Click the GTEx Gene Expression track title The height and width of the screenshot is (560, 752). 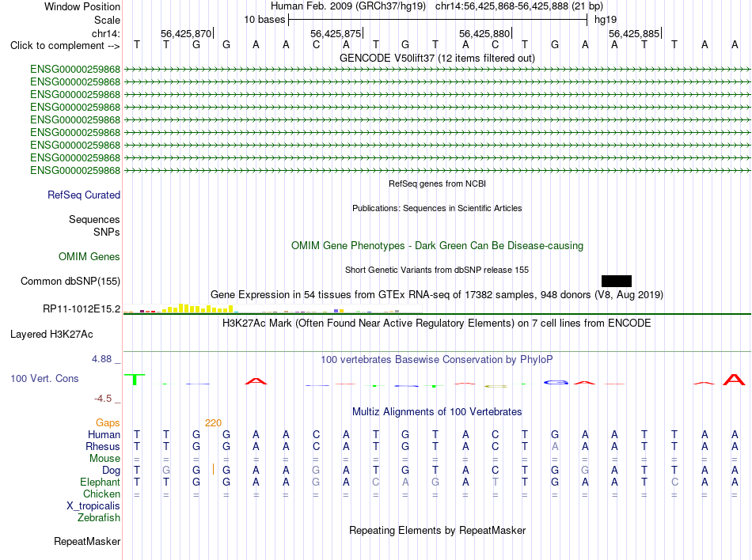pos(437,294)
